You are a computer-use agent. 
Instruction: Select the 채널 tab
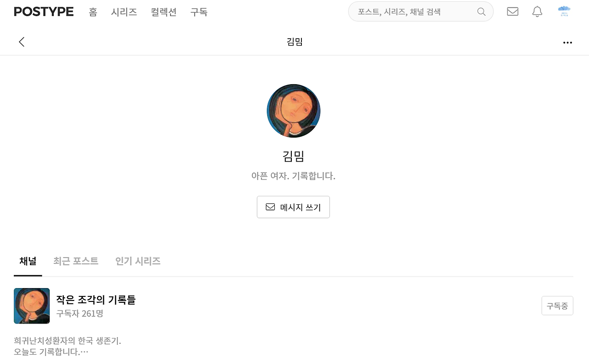click(x=28, y=261)
